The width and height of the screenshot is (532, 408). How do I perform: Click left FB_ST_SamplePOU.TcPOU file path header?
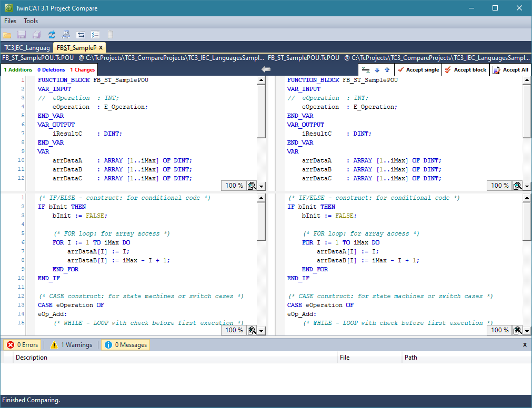point(133,58)
